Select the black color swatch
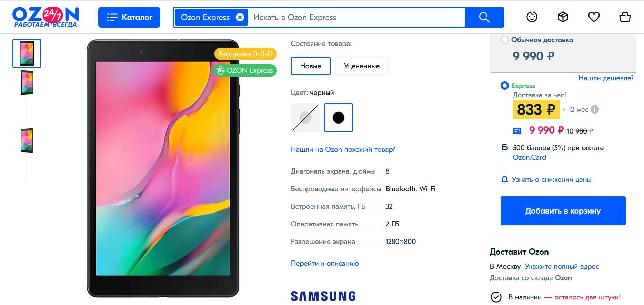 [x=339, y=118]
